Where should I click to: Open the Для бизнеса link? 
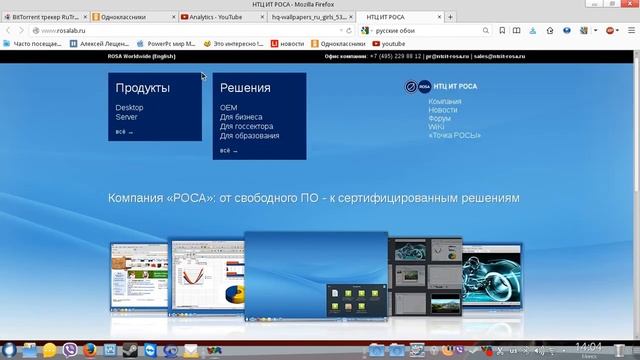pyautogui.click(x=241, y=117)
